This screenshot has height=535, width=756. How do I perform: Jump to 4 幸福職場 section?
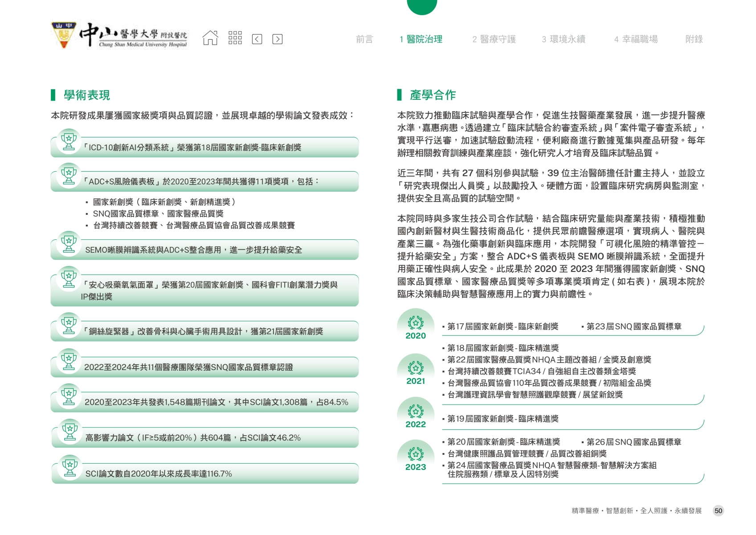pos(636,39)
